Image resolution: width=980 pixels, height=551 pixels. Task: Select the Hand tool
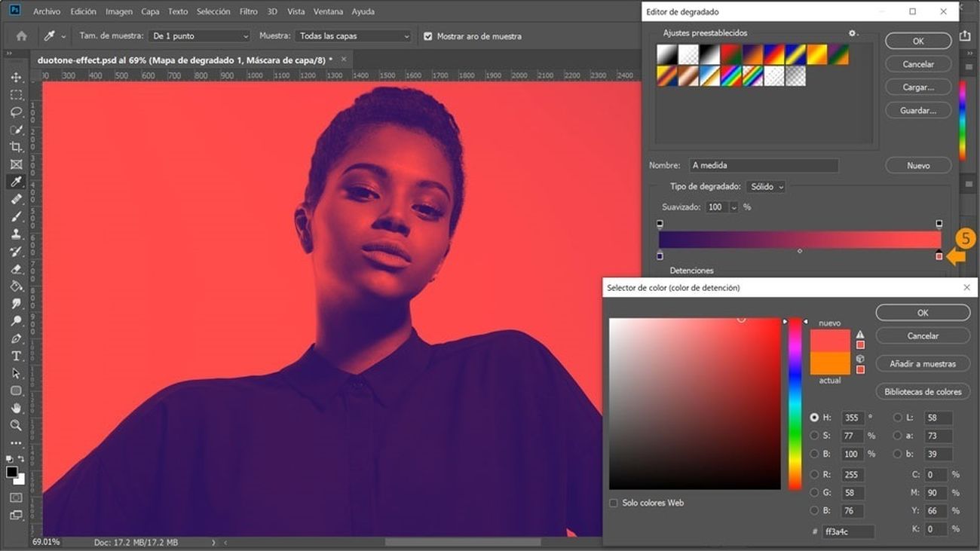(16, 408)
